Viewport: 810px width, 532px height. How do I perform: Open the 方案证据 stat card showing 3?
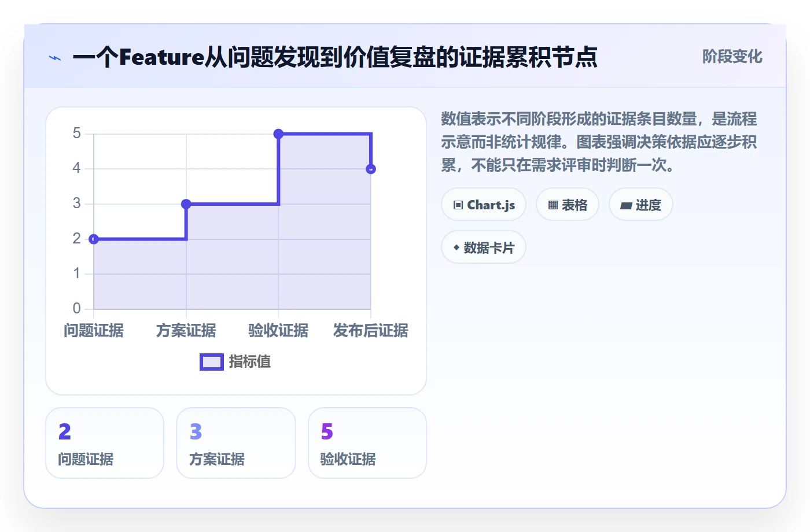pyautogui.click(x=236, y=443)
